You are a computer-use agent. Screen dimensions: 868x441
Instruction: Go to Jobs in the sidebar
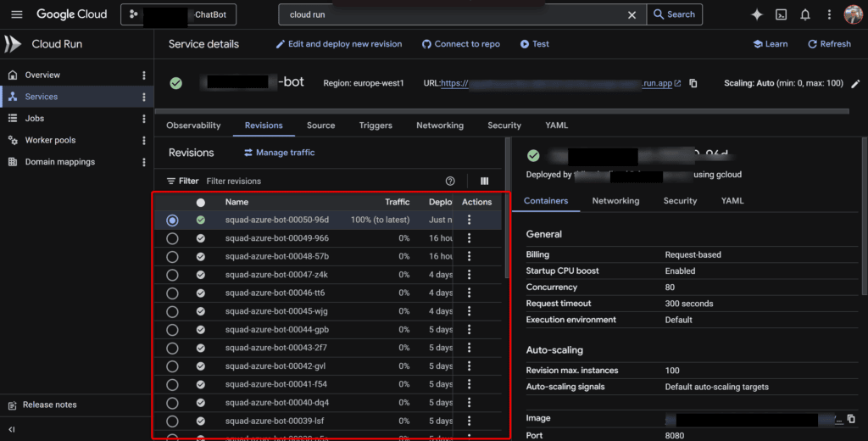(34, 119)
